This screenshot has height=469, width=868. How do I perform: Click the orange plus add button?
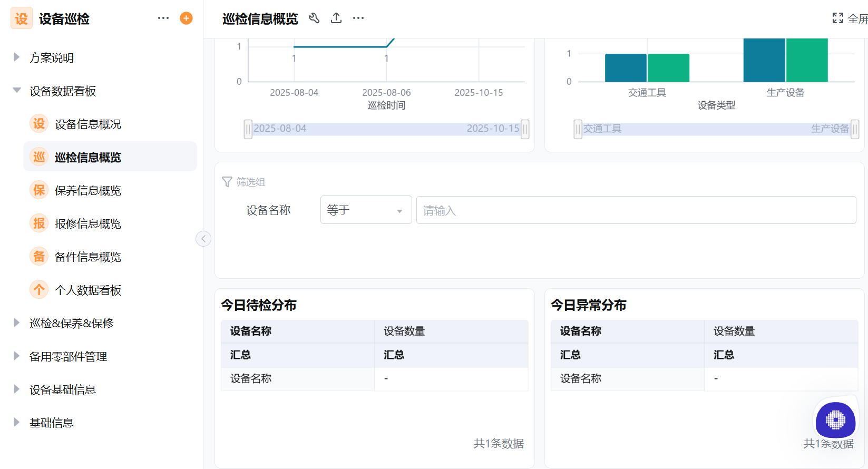coord(186,18)
